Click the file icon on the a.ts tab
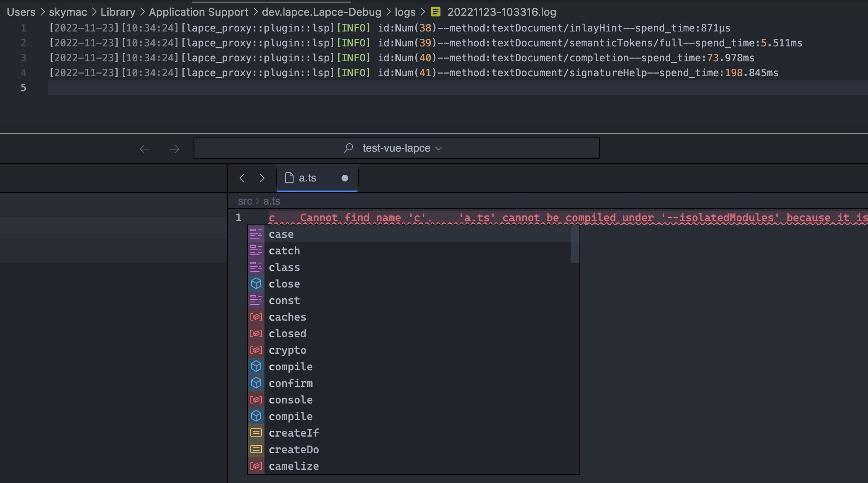The image size is (868, 483). click(x=289, y=178)
